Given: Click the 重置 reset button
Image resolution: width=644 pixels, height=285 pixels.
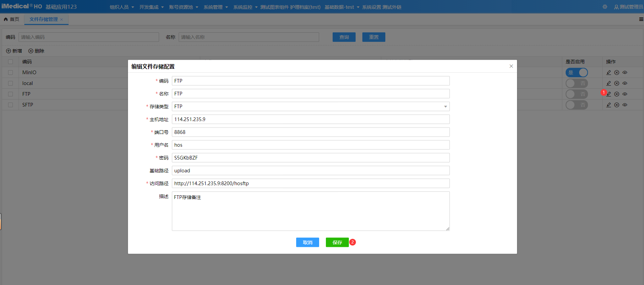Looking at the screenshot, I should point(374,37).
